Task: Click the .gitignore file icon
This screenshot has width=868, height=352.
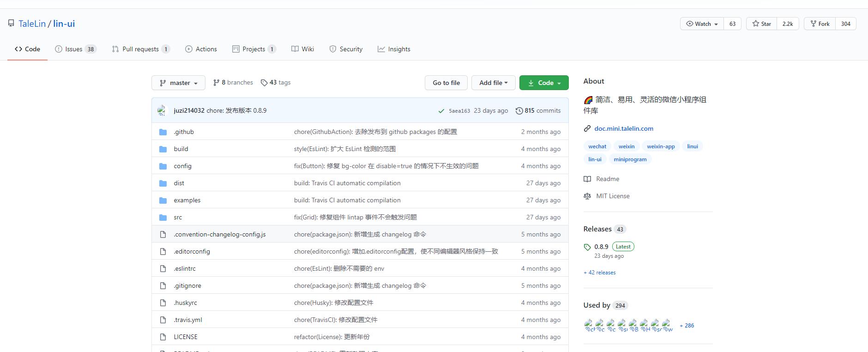Action: pos(163,286)
